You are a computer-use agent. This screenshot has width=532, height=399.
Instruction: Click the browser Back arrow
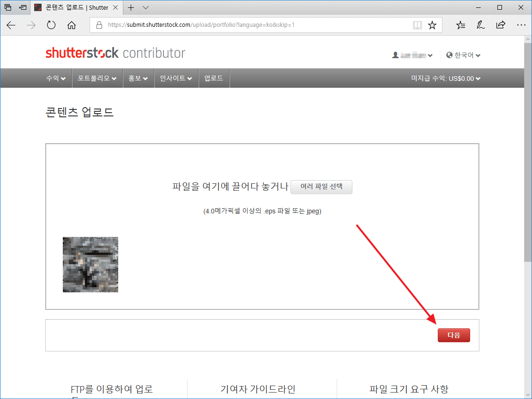[11, 25]
